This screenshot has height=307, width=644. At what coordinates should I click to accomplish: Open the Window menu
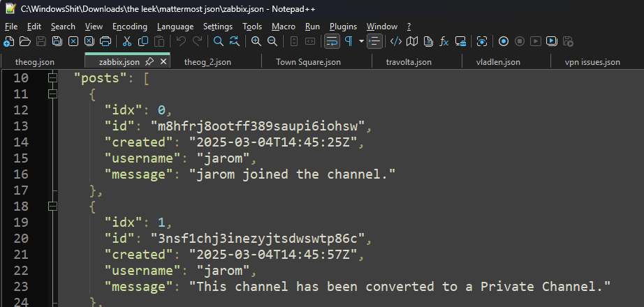[x=382, y=27]
